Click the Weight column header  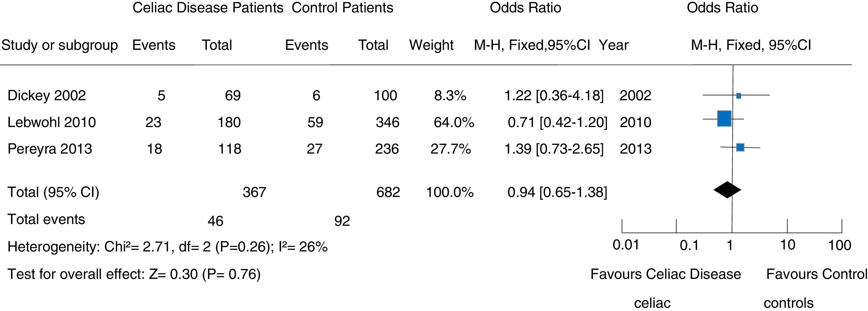pos(431,45)
